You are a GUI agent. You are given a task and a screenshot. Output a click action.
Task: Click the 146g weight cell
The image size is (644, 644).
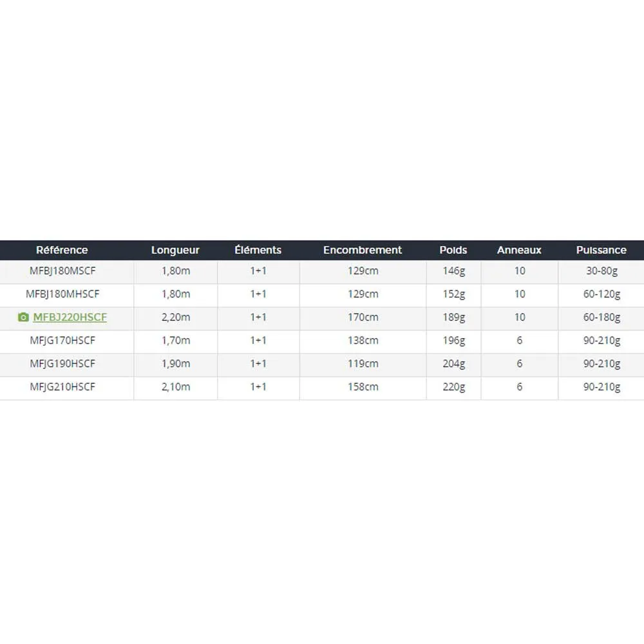453,271
